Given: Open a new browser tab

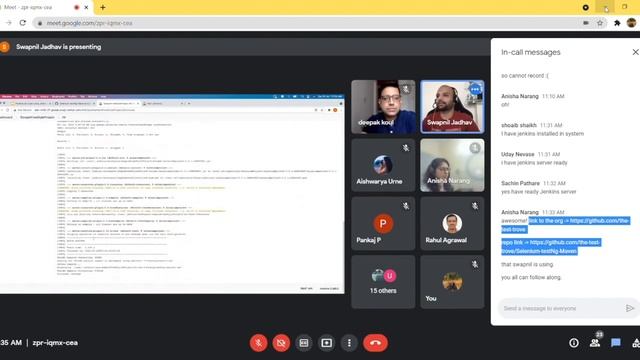Looking at the screenshot, I should 103,7.
